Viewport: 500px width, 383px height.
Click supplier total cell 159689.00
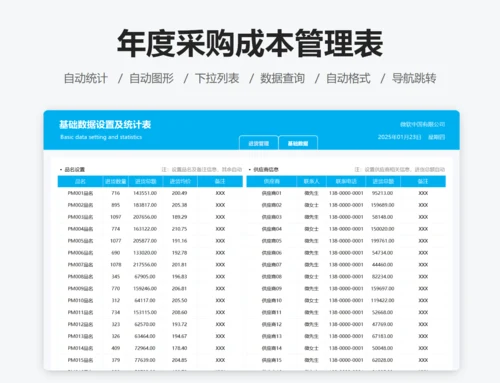(x=383, y=205)
